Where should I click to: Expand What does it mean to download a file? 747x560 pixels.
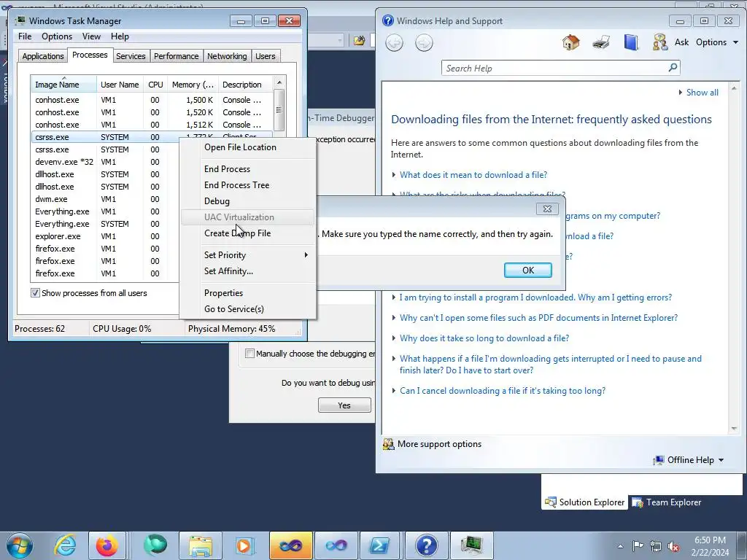[x=473, y=175]
